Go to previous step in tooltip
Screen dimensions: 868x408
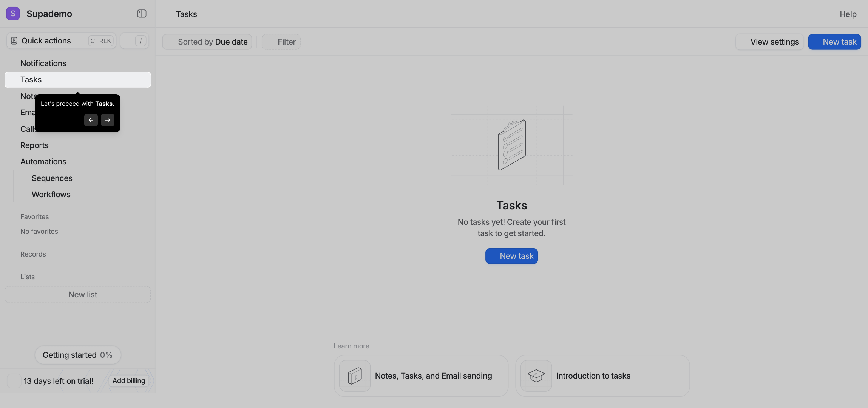click(x=91, y=120)
